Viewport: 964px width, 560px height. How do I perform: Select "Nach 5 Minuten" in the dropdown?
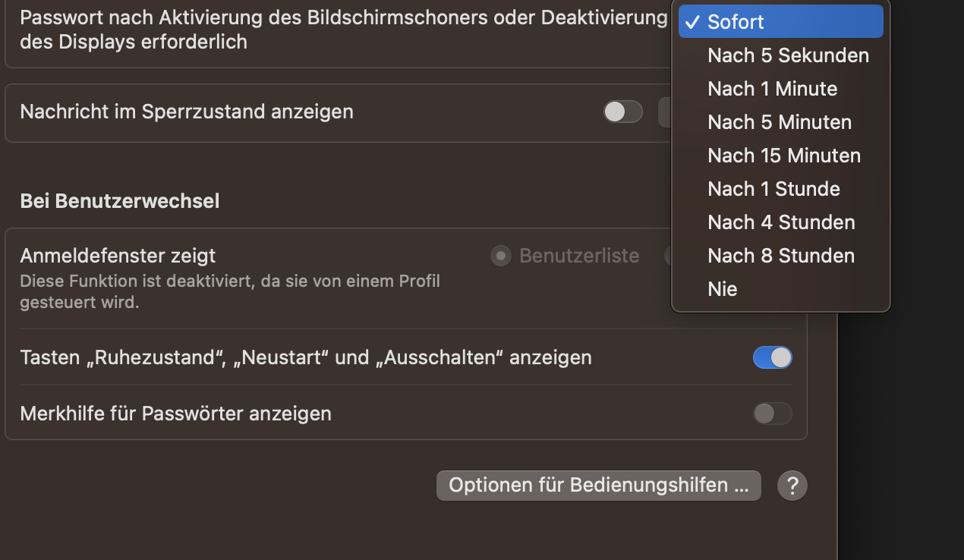[780, 122]
